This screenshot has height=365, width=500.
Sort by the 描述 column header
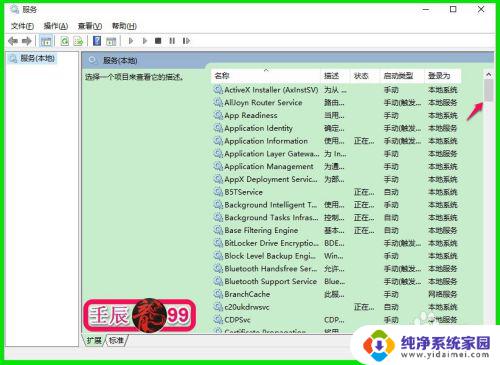click(x=335, y=76)
